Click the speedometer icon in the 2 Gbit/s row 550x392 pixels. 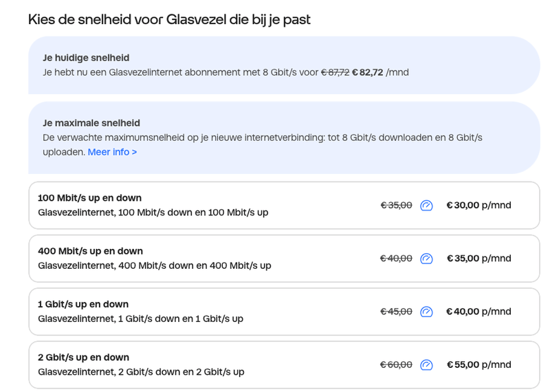[x=426, y=364]
